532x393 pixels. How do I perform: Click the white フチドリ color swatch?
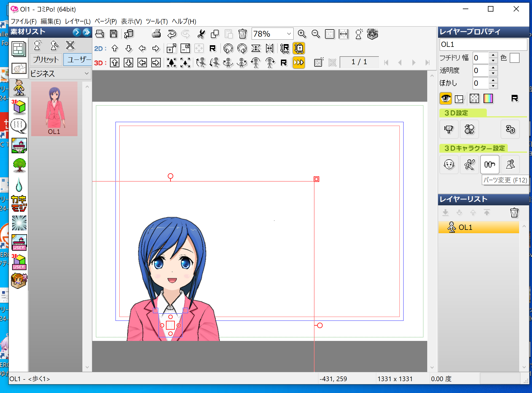coord(514,58)
